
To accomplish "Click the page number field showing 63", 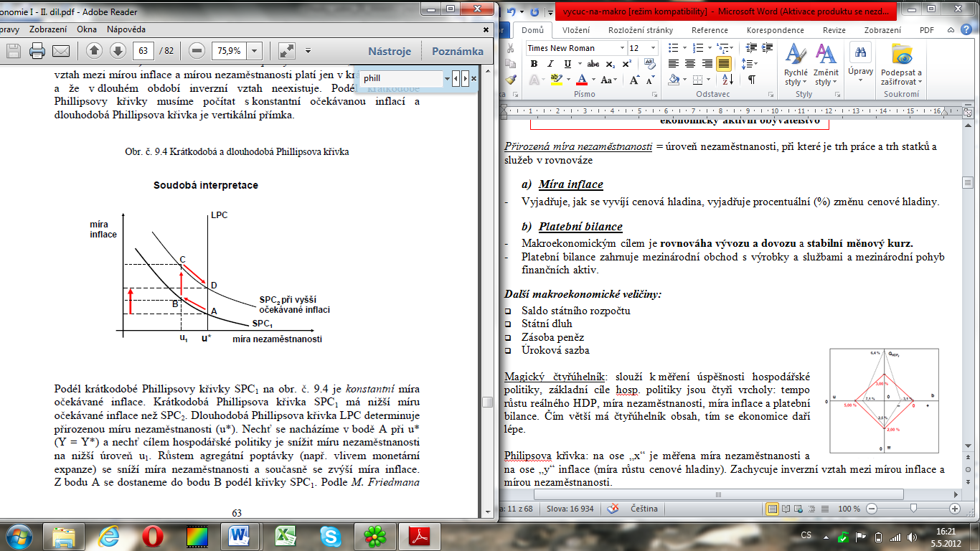I will click(x=145, y=51).
